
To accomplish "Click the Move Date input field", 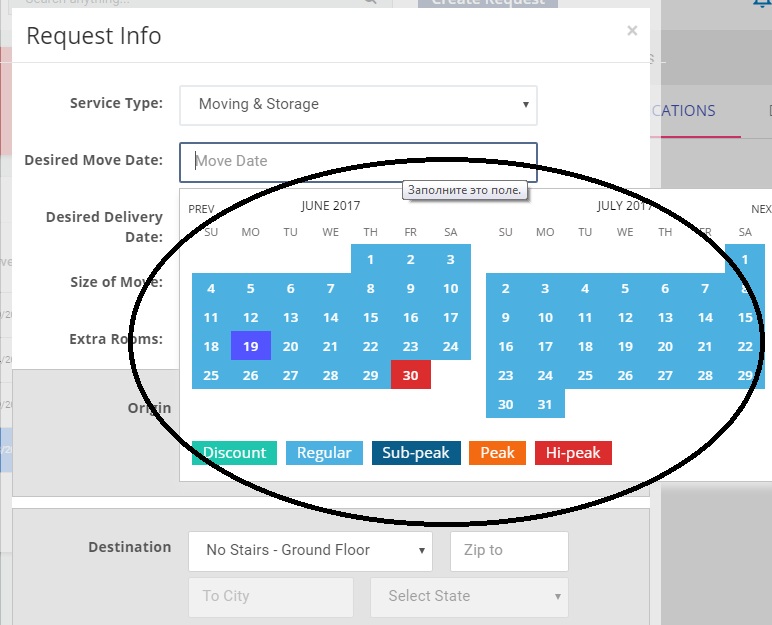I will point(358,161).
